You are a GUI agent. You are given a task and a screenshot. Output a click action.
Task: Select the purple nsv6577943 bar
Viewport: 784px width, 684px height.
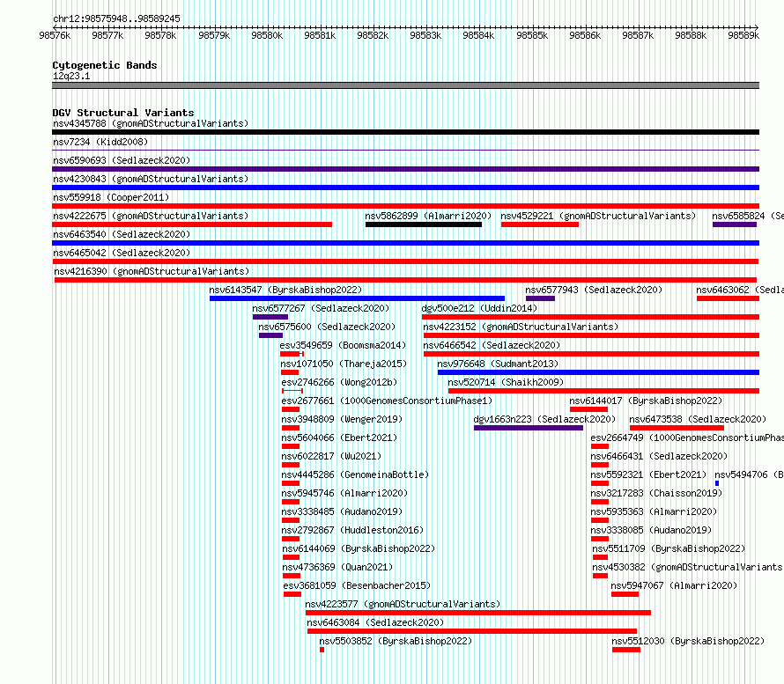[x=540, y=298]
